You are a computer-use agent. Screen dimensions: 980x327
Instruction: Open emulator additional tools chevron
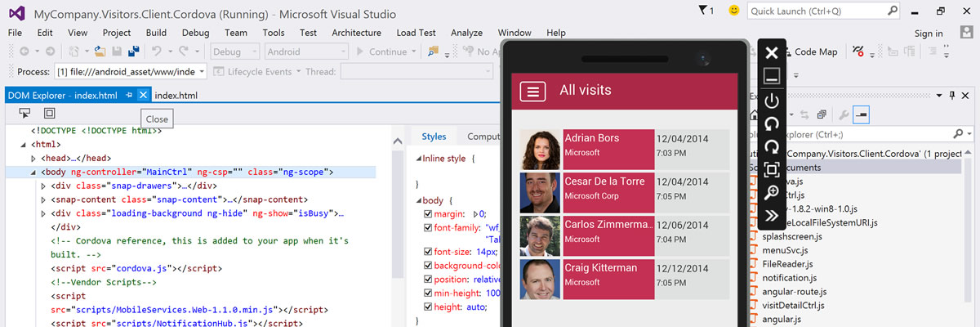tap(771, 216)
